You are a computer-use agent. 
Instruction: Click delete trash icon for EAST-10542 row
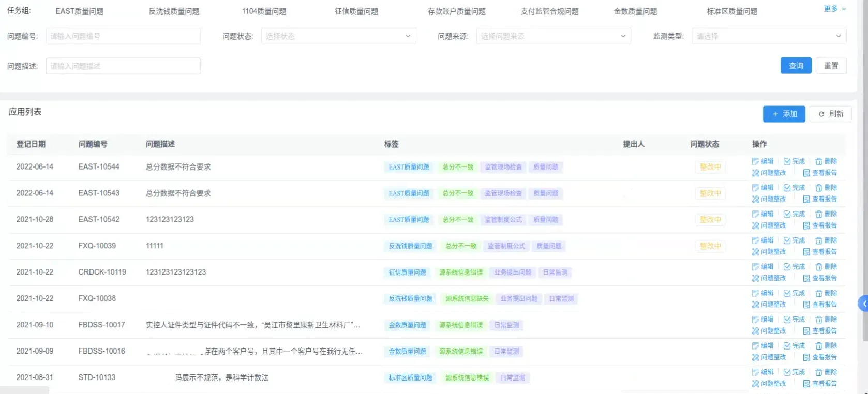coord(819,214)
